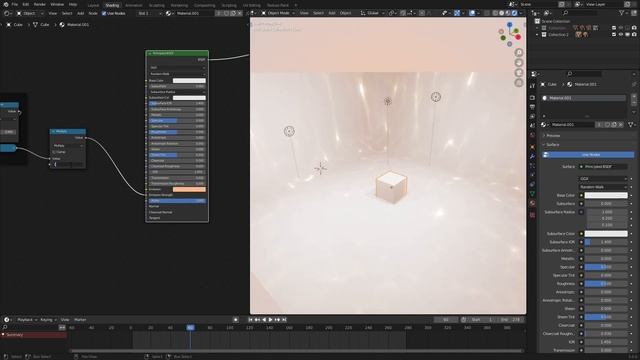This screenshot has height=360, width=640.
Task: Toggle viewport overlays icon
Action: pyautogui.click(x=472, y=13)
